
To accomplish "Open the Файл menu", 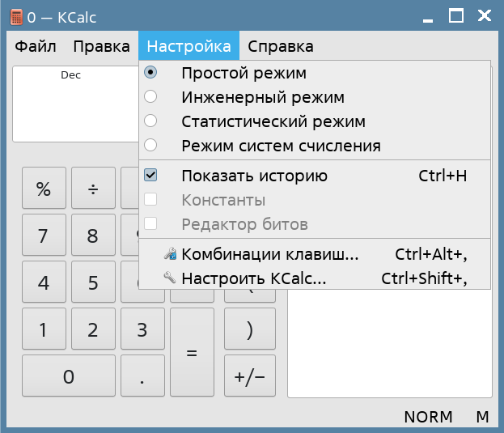I will pos(36,46).
